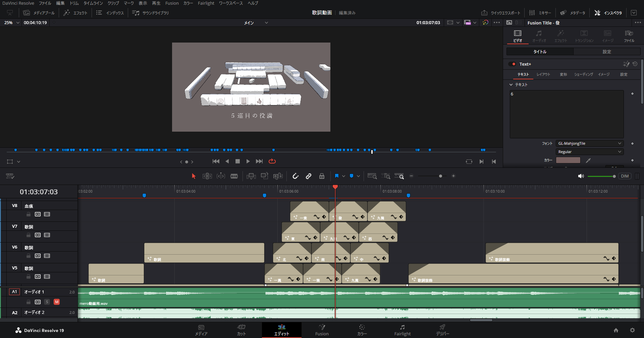Open the Regular font style dropdown
644x338 pixels.
(x=589, y=152)
